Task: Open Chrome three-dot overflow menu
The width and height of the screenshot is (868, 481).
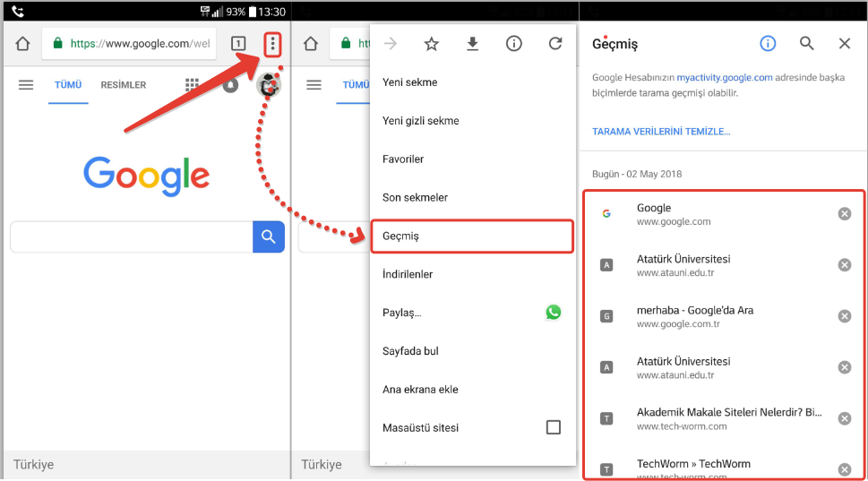Action: (273, 44)
